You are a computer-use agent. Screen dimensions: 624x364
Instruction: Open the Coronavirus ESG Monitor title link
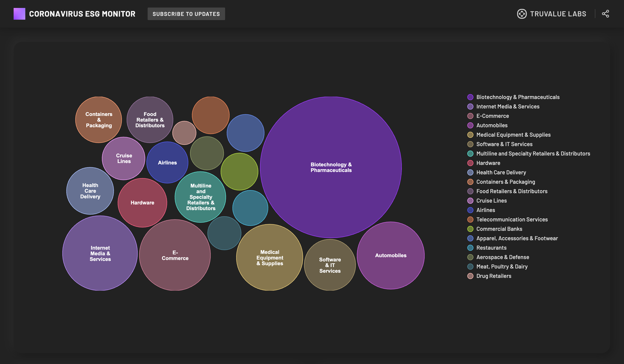pyautogui.click(x=82, y=14)
